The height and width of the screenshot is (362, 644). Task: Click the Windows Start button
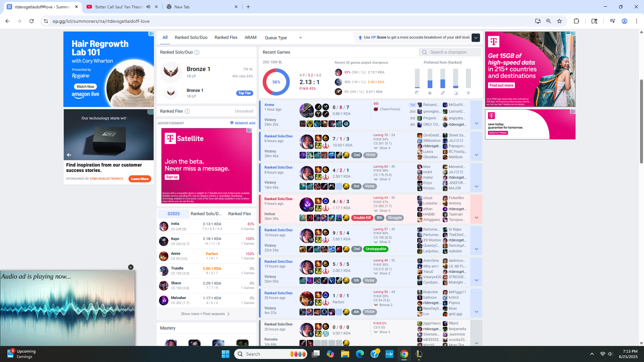click(x=225, y=354)
